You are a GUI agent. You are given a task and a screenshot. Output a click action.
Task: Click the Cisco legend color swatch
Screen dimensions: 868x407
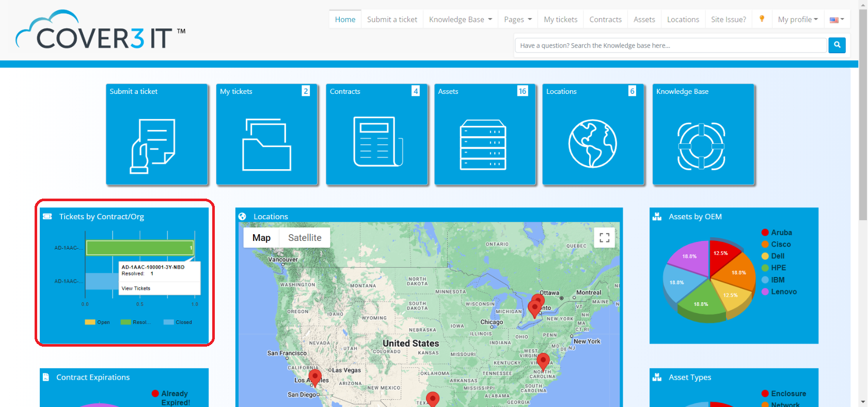pyautogui.click(x=765, y=245)
